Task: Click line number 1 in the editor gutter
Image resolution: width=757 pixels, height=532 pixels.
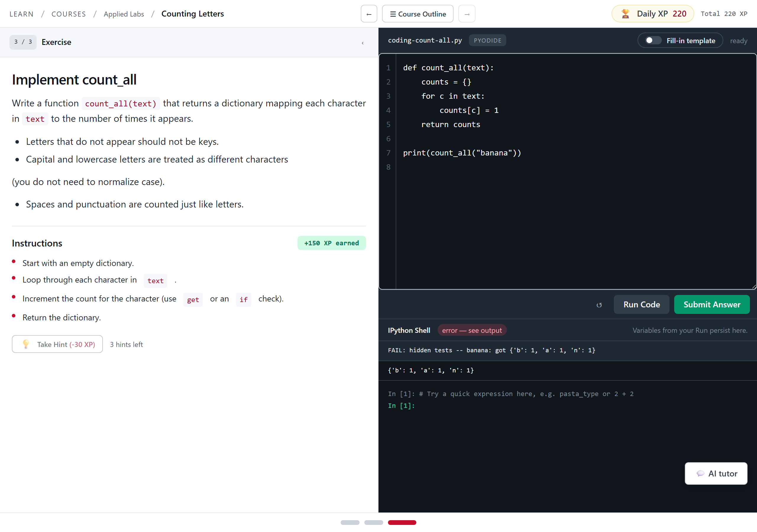Action: (388, 68)
